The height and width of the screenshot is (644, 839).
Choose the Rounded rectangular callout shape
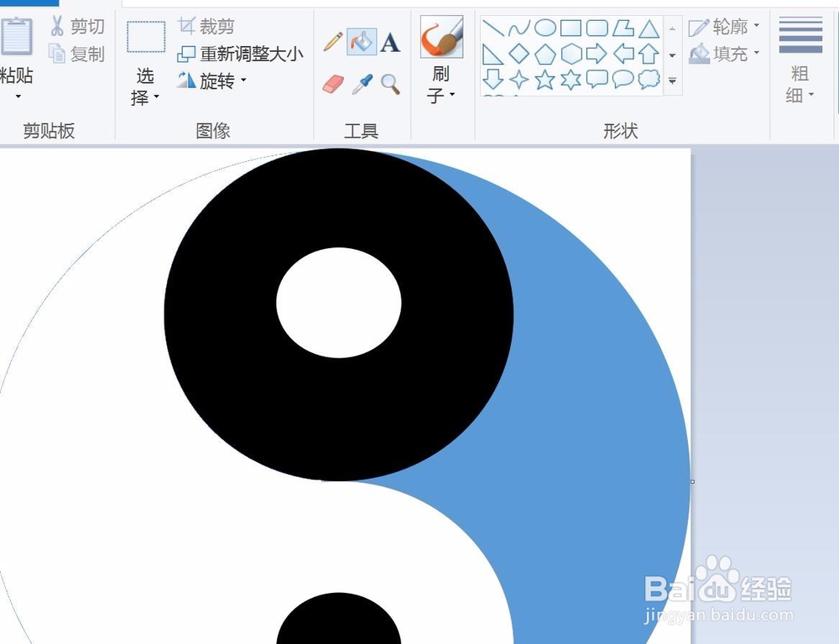pos(597,79)
